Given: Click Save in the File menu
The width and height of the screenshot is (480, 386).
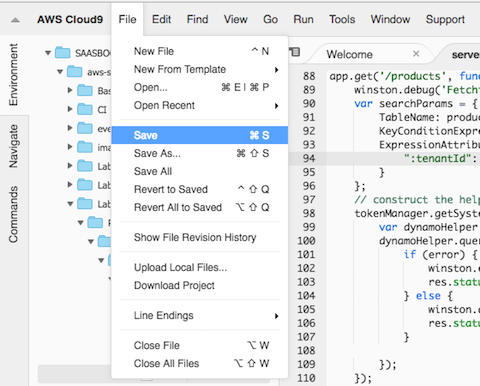Looking at the screenshot, I should 200,135.
